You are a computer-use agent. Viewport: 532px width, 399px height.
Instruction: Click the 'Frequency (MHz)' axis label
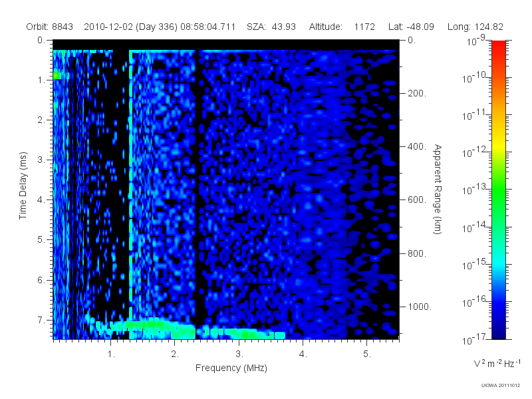pyautogui.click(x=231, y=368)
